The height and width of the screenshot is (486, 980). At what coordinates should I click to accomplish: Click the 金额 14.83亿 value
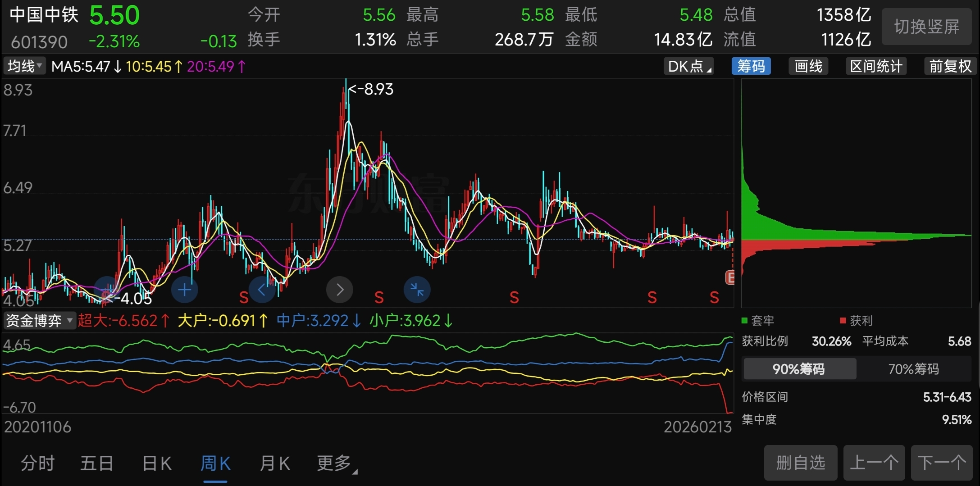click(683, 40)
